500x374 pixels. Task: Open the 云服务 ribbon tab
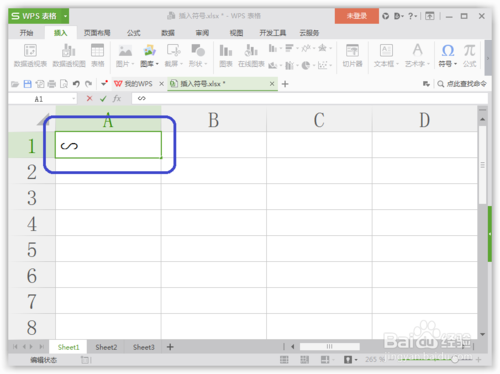(309, 33)
